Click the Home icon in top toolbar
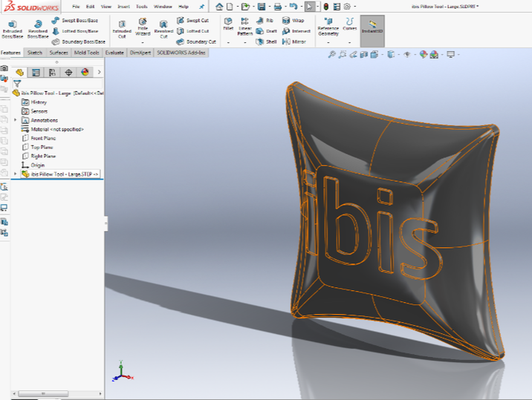 (219, 7)
